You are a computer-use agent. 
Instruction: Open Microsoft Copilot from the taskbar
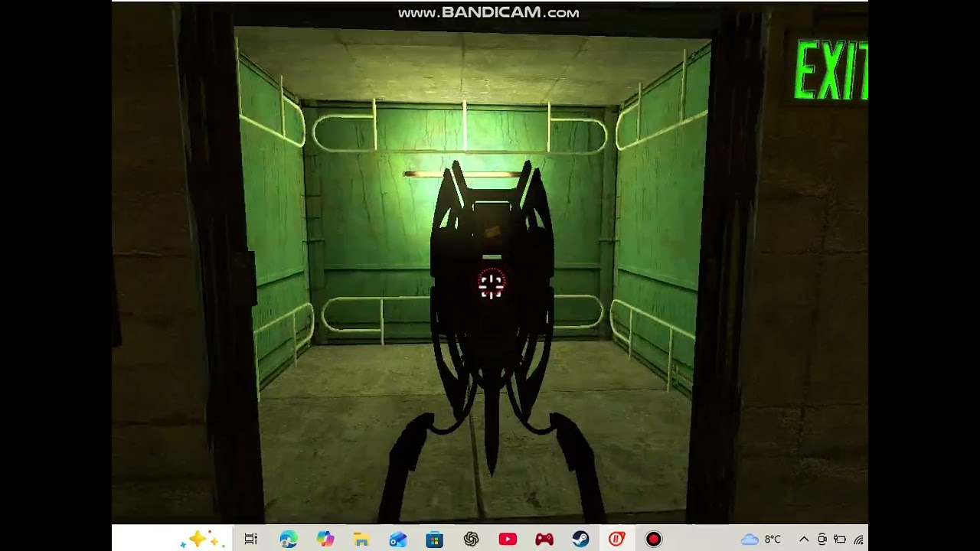point(325,540)
